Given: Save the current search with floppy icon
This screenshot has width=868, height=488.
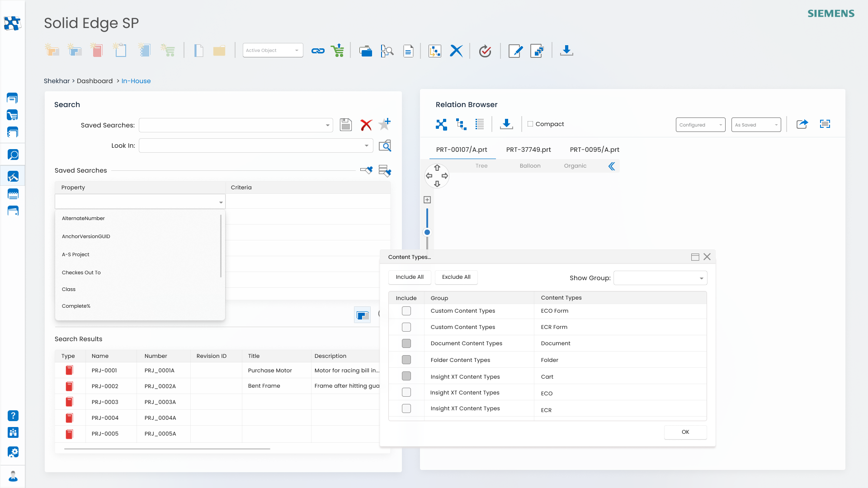Looking at the screenshot, I should click(x=346, y=125).
